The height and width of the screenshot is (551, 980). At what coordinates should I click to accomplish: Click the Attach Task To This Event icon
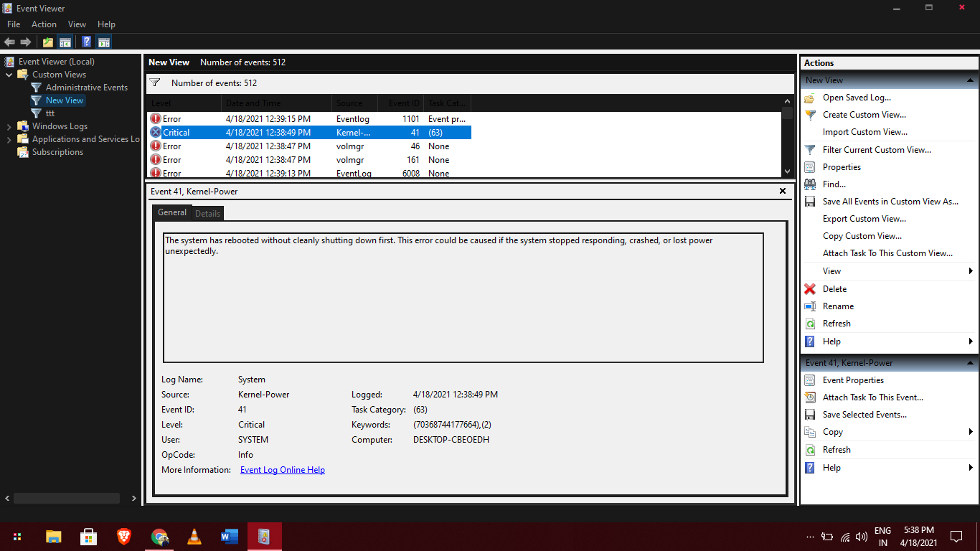(x=810, y=397)
